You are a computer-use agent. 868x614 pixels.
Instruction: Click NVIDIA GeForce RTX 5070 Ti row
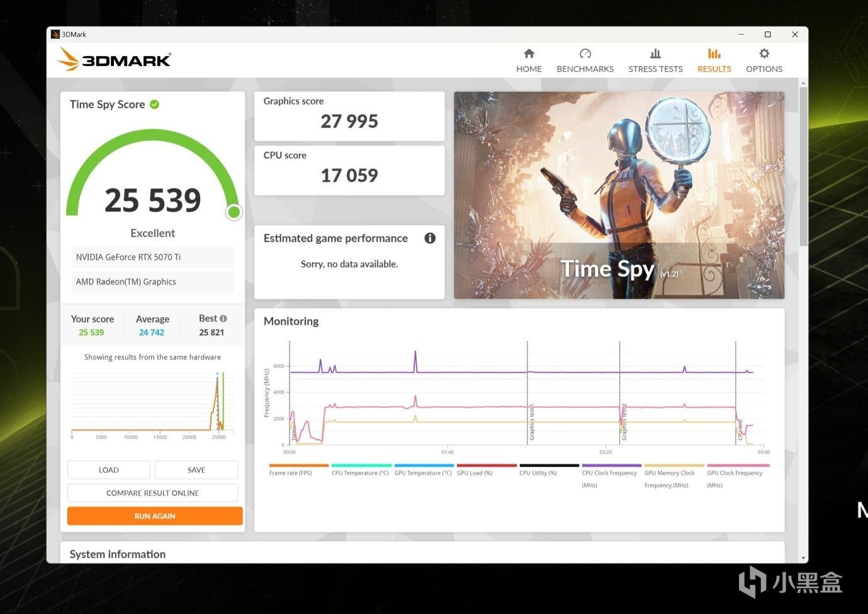tap(152, 257)
